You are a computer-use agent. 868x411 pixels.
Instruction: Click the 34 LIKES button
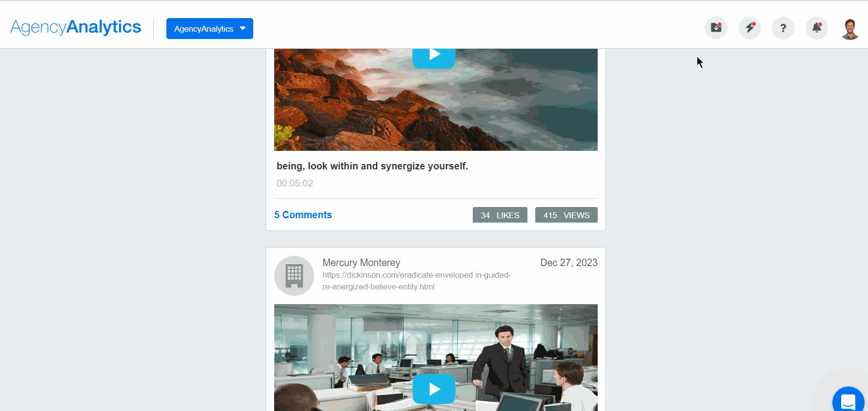(x=500, y=215)
